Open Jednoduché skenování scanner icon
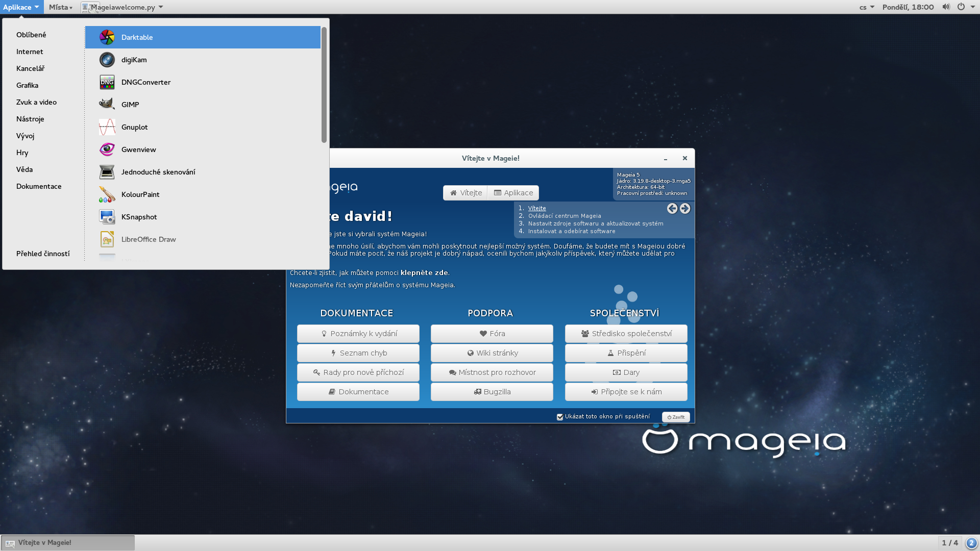This screenshot has width=980, height=551. pyautogui.click(x=107, y=172)
